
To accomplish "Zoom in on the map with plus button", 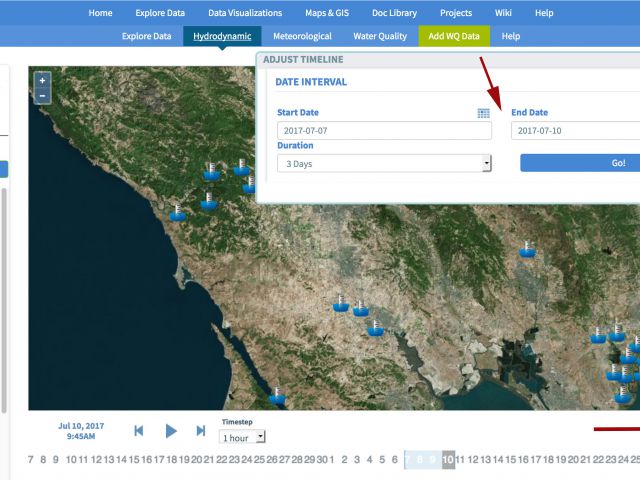I will [42, 80].
